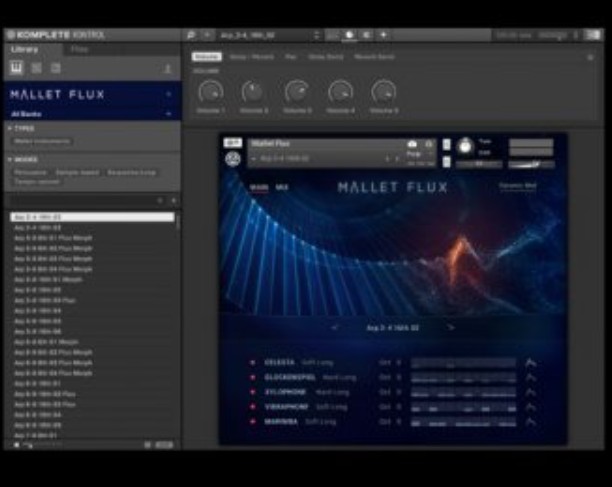Click the Native Instruments round logo icon

click(x=233, y=159)
